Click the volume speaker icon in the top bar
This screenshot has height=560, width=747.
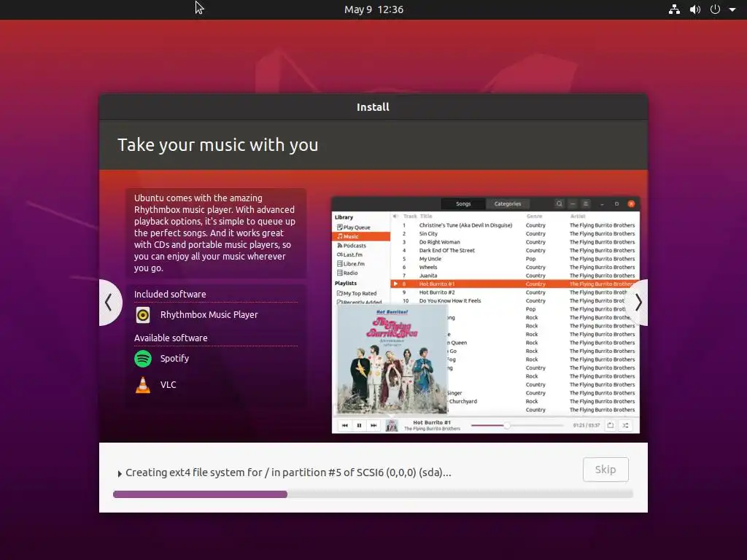pos(695,9)
